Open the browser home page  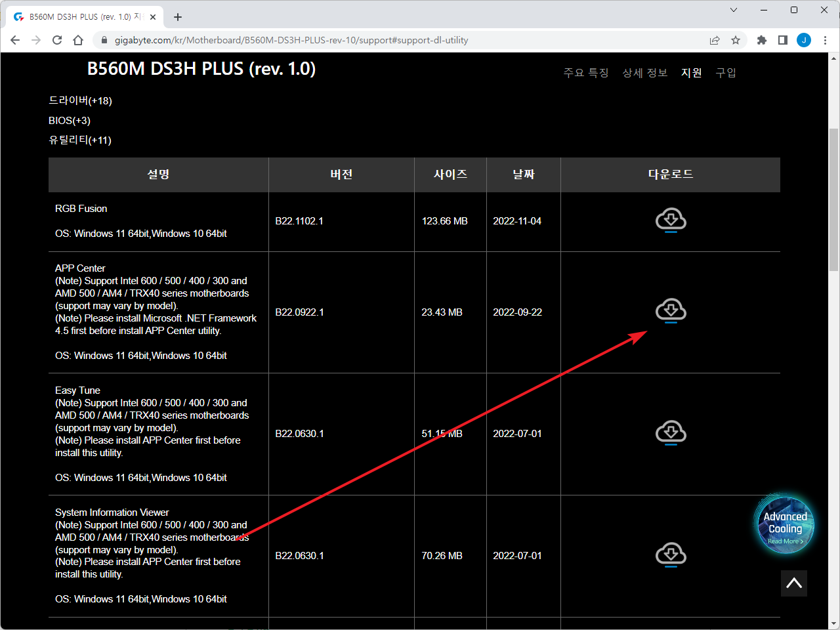78,40
